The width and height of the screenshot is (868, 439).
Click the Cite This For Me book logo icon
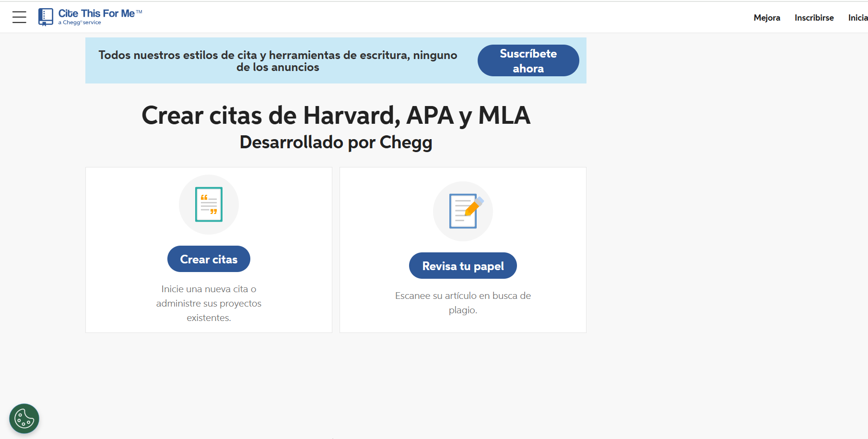46,17
